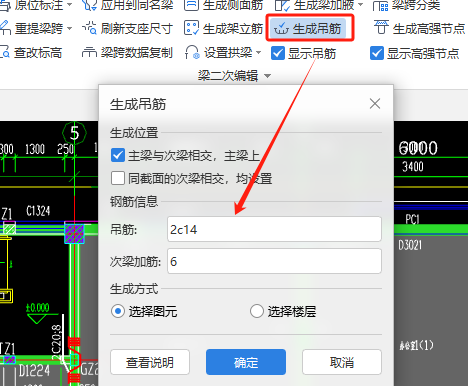
Task: Open the 原位标注 dropdown arrow
Action: 69,5
